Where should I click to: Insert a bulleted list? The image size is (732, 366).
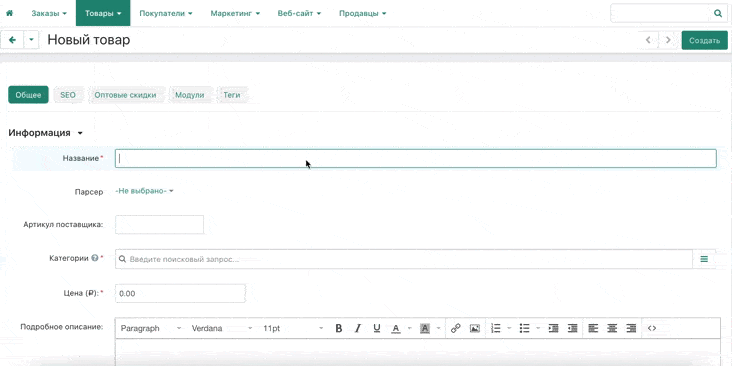(x=525, y=328)
